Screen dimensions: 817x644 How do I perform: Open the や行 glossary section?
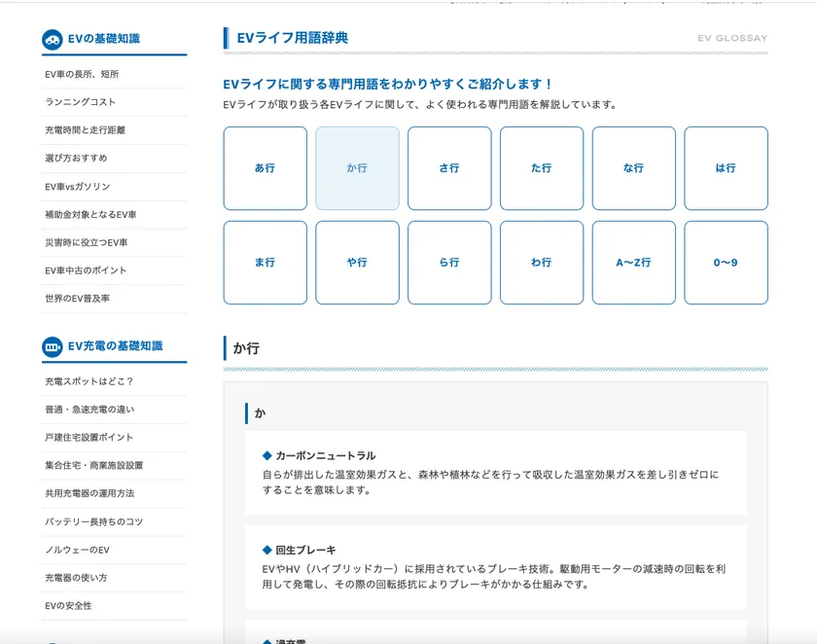[x=358, y=263]
